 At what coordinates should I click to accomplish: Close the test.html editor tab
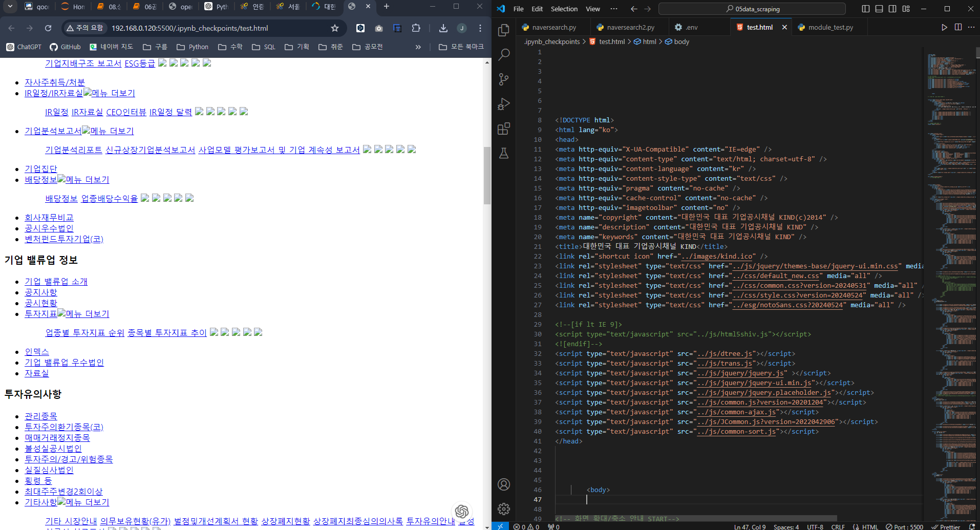point(784,27)
